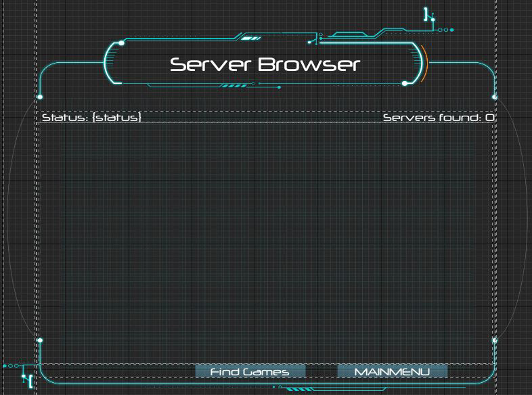Select the "Servers found: 0" label
This screenshot has width=532, height=395.
tap(439, 117)
